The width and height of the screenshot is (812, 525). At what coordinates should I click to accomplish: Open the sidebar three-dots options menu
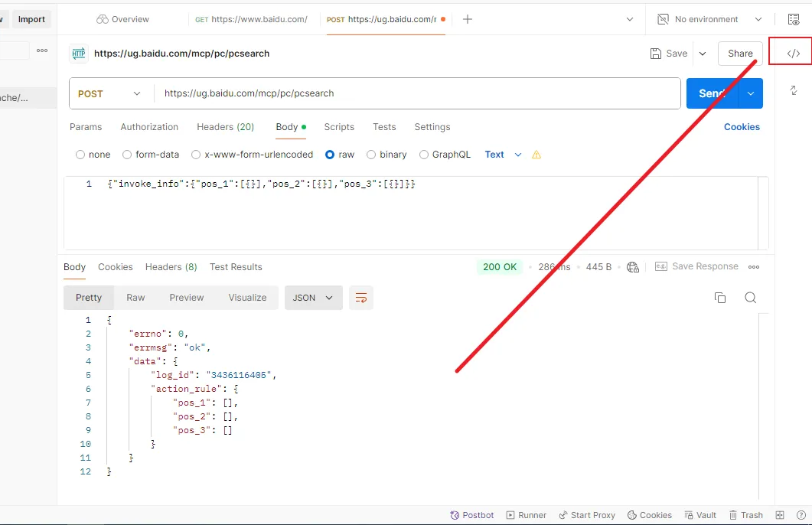(x=42, y=51)
